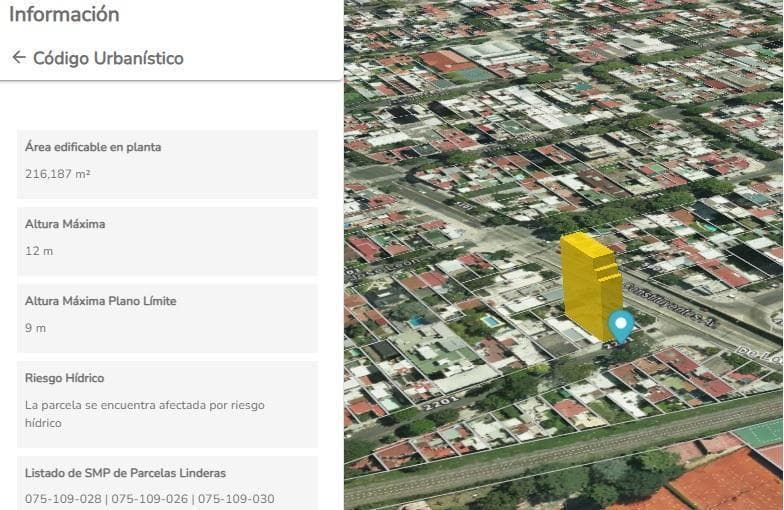The height and width of the screenshot is (510, 784).
Task: Select the Altura Máxima card
Action: coord(167,240)
